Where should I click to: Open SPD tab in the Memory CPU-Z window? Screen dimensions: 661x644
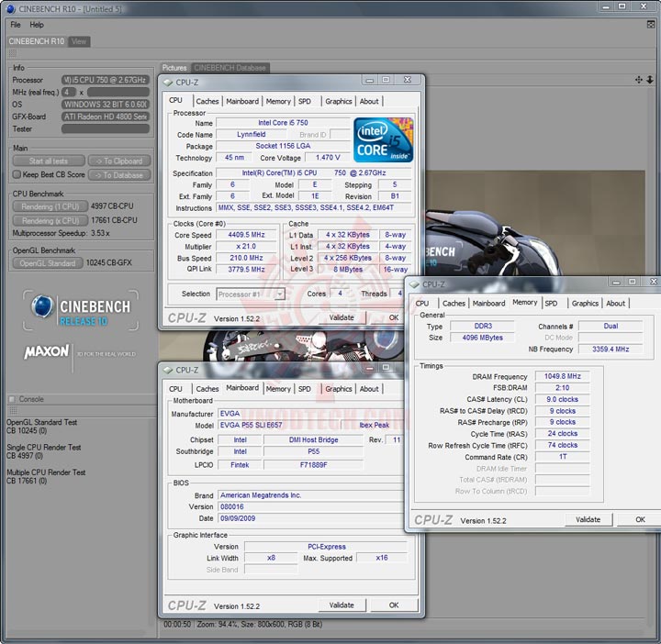[551, 304]
